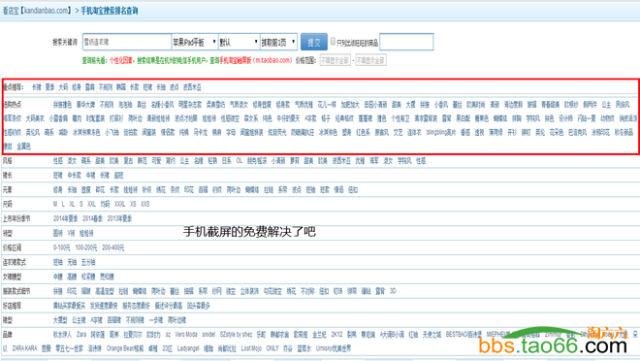Screen dimensions: 640x361
Task: Open the 抓取前1页 page count dropdown
Action: point(279,42)
